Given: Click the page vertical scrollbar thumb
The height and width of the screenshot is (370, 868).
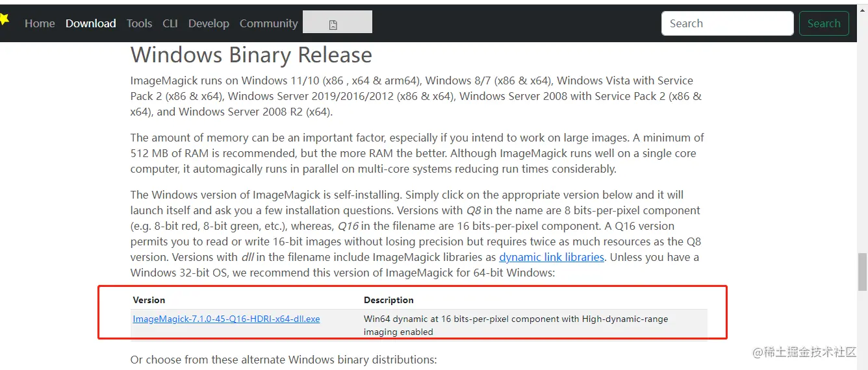Looking at the screenshot, I should (862, 271).
